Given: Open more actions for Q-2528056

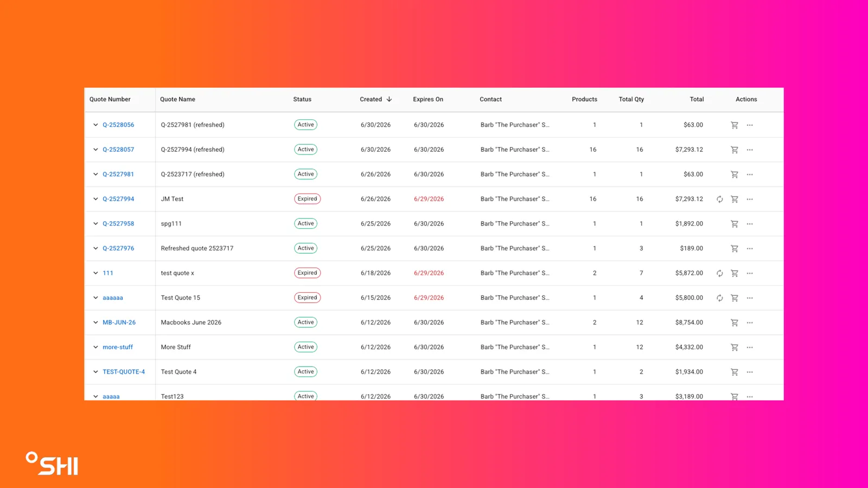Looking at the screenshot, I should (x=750, y=125).
